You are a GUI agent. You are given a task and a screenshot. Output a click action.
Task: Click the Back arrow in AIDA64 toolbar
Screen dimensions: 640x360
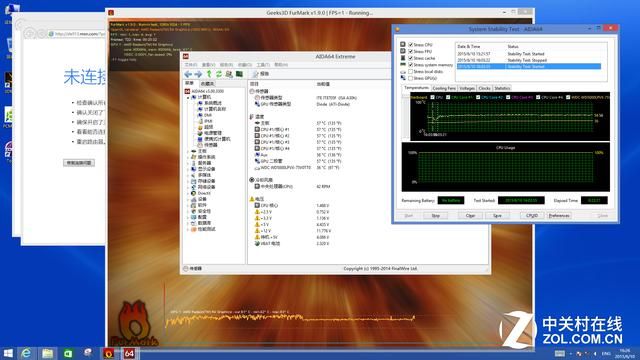(x=188, y=74)
